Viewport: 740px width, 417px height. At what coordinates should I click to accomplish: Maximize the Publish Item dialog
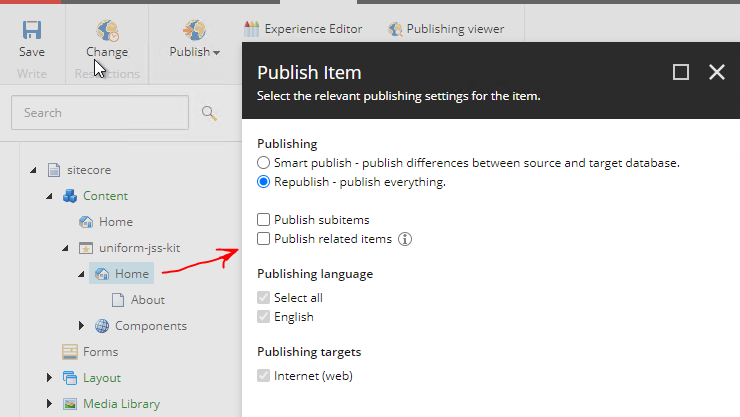681,72
